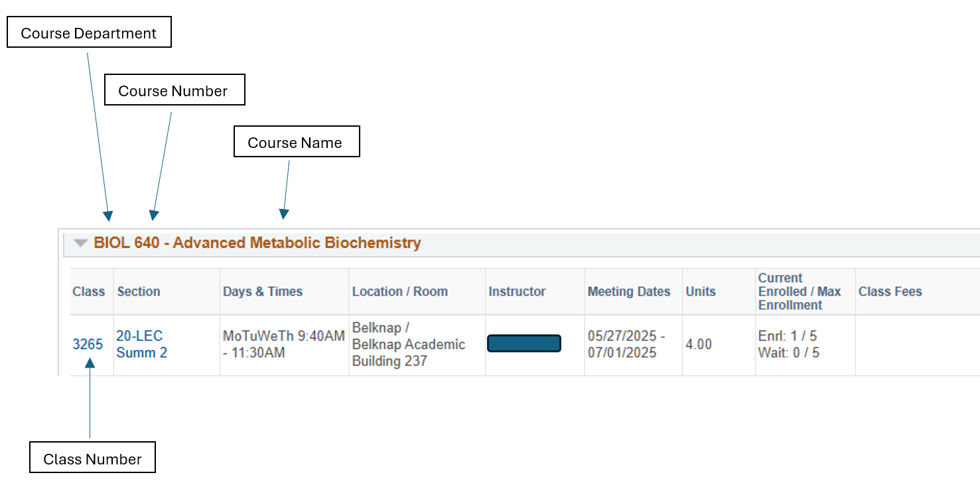The image size is (980, 487).
Task: Collapse the BIOL 640 course section triangle
Action: (x=80, y=243)
